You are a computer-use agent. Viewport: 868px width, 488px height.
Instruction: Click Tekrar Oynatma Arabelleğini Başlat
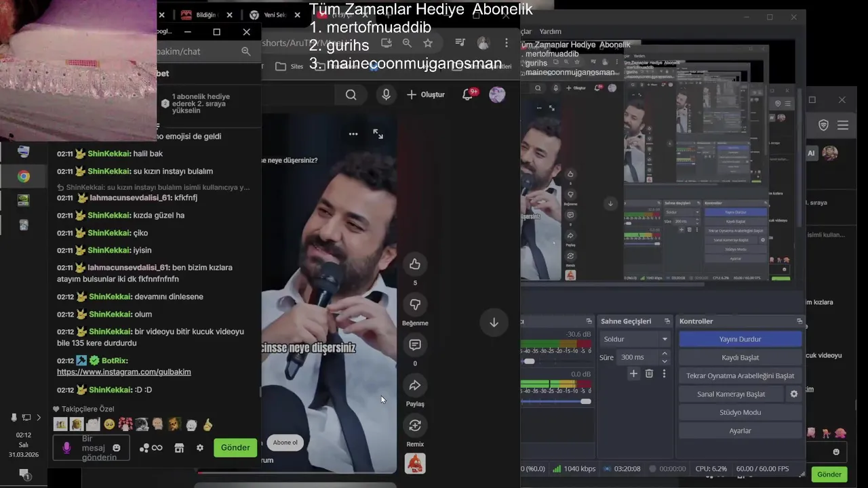pos(741,375)
